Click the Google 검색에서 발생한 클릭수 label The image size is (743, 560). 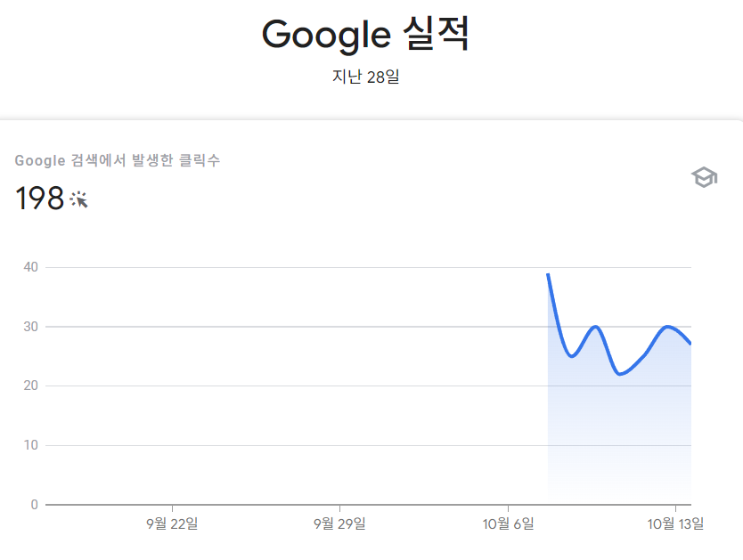click(118, 160)
